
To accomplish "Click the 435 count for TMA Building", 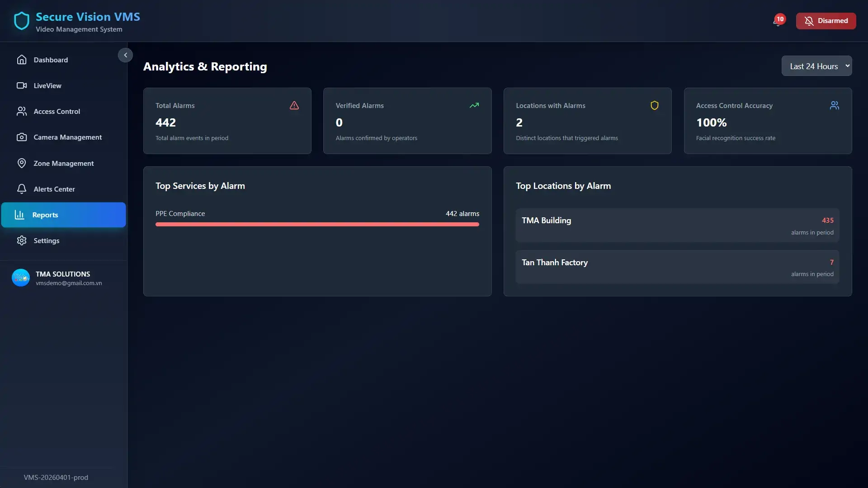I will [828, 220].
